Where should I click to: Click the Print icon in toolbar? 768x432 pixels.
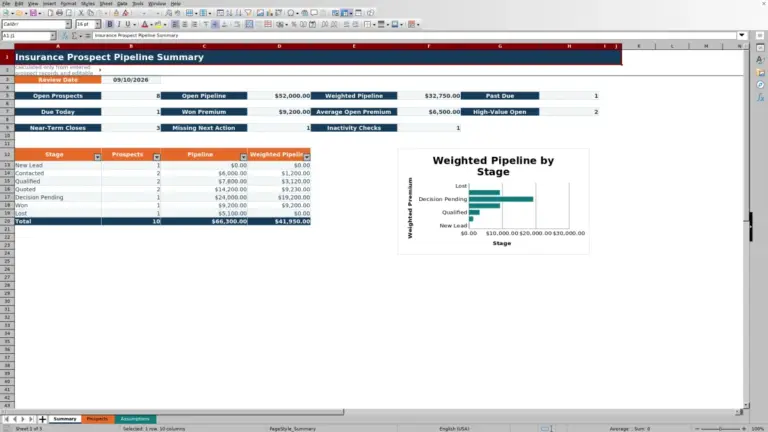click(59, 13)
